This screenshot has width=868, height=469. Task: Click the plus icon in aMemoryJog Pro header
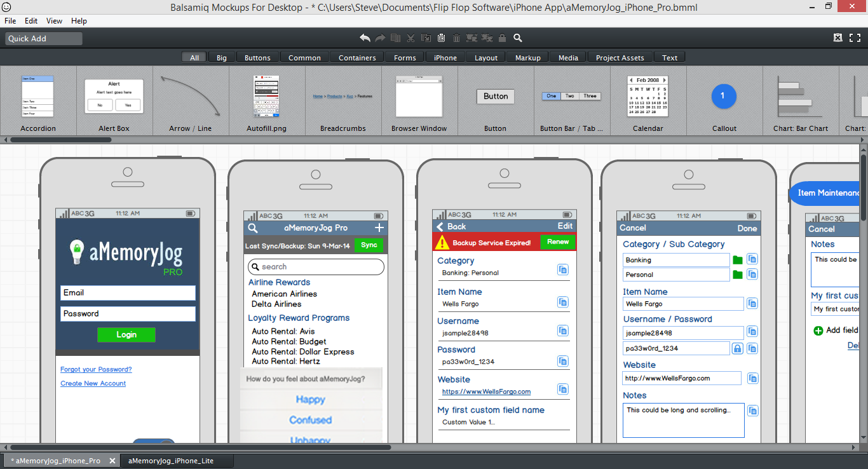pos(379,228)
